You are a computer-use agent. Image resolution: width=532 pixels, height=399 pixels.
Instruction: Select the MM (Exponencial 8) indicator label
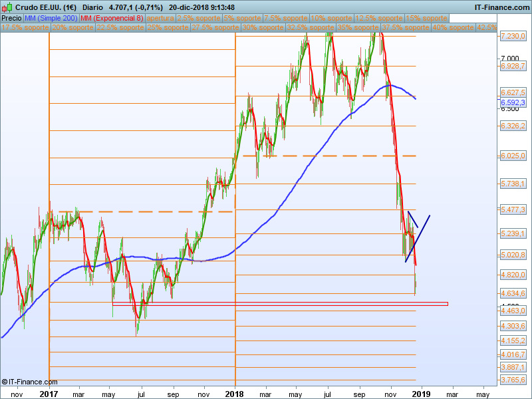[112, 19]
